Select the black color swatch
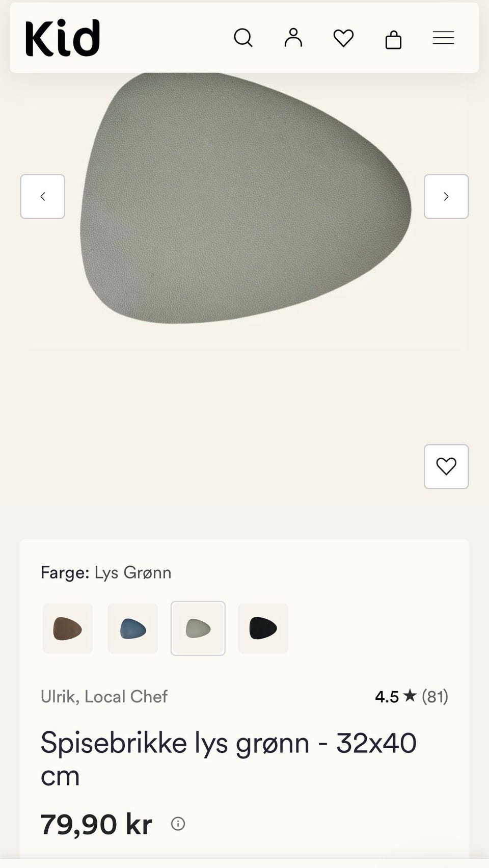489x868 pixels. coord(263,628)
